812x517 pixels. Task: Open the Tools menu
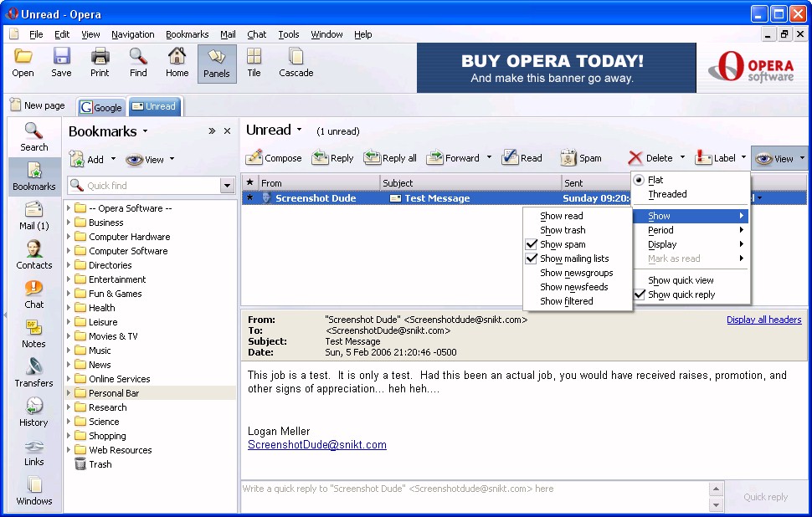click(289, 34)
